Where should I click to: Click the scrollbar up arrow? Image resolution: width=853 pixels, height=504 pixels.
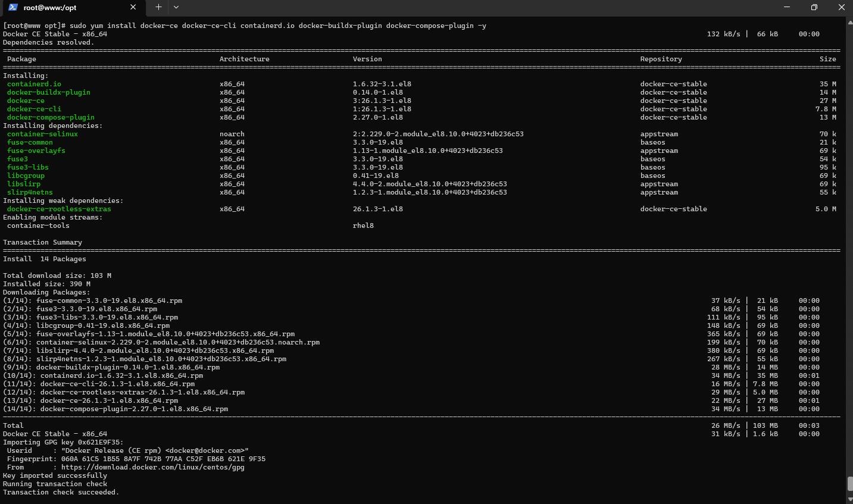(849, 23)
